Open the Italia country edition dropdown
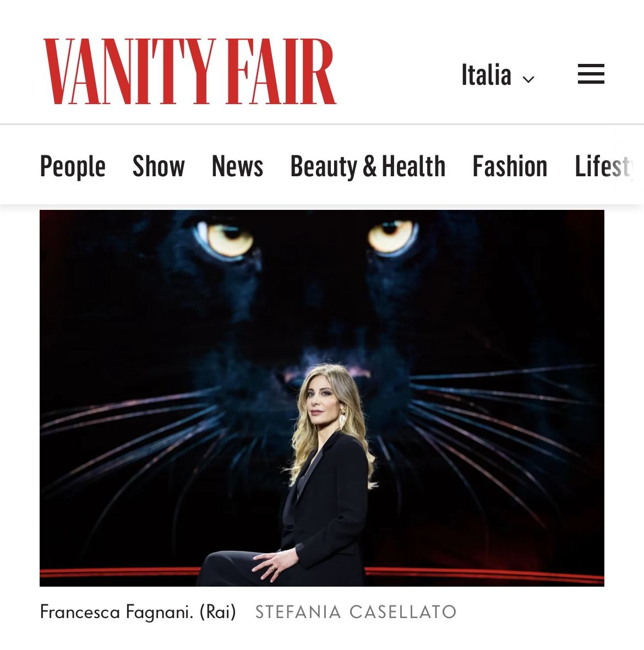 click(498, 75)
